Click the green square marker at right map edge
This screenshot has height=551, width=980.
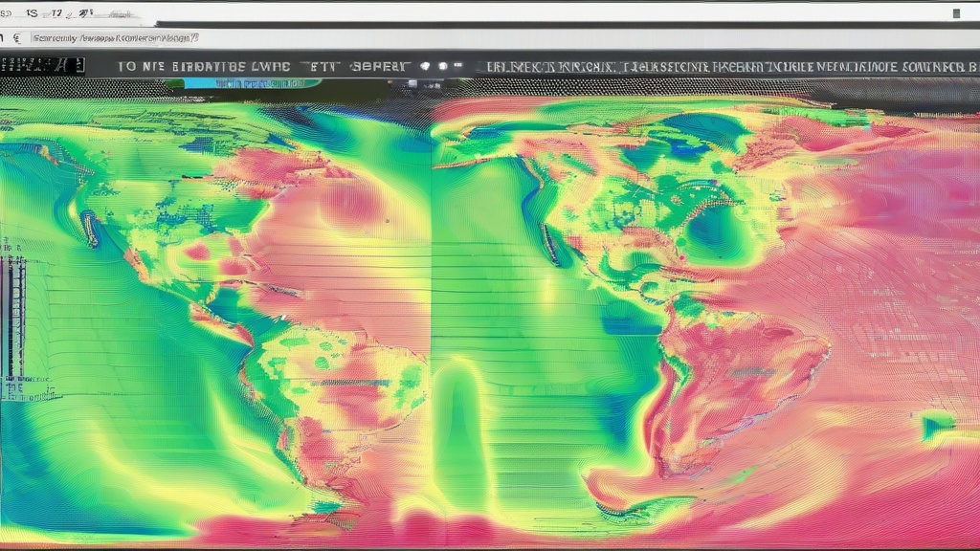[x=938, y=426]
